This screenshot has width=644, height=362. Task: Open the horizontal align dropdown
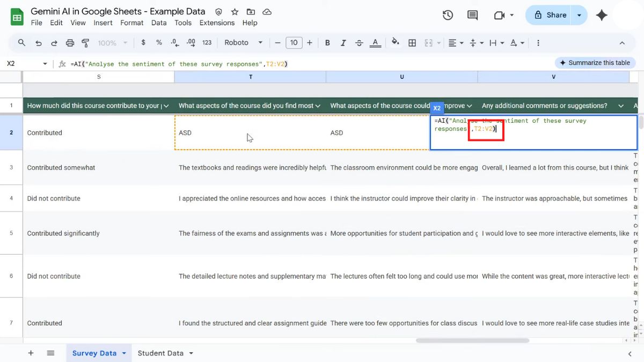coord(456,43)
